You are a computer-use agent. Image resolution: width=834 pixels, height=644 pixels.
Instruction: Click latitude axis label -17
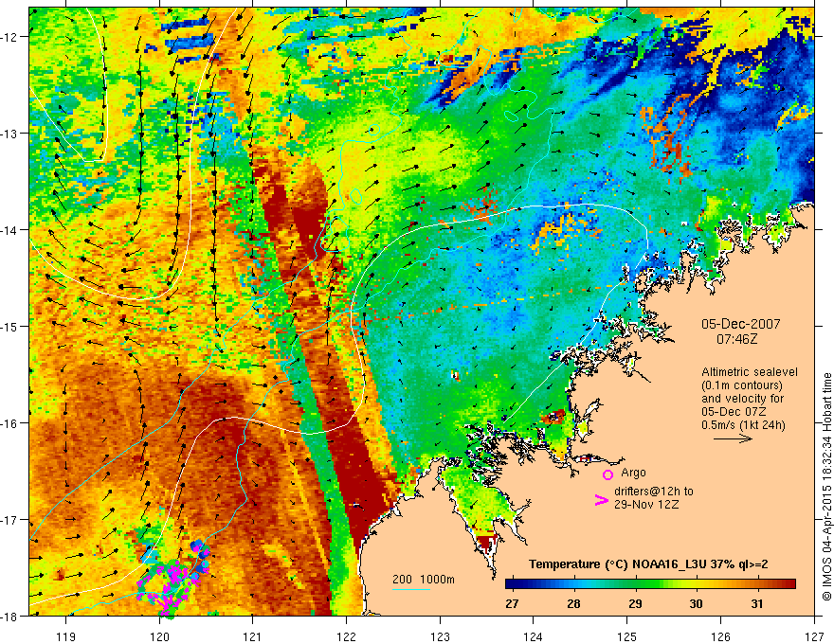click(x=10, y=520)
